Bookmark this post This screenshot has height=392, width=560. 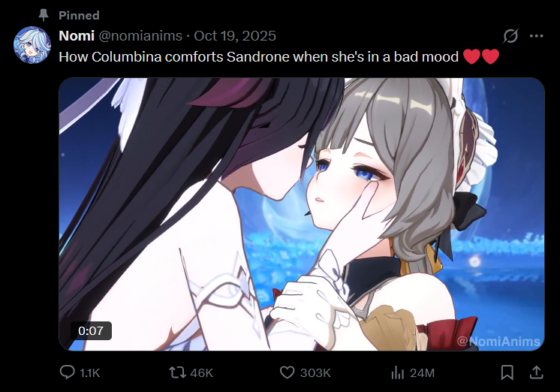coord(507,372)
